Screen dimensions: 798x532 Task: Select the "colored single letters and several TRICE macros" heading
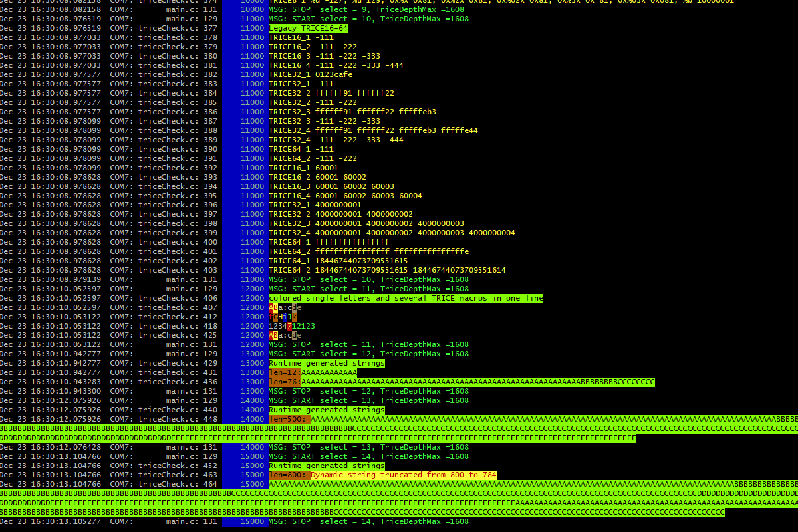point(406,298)
